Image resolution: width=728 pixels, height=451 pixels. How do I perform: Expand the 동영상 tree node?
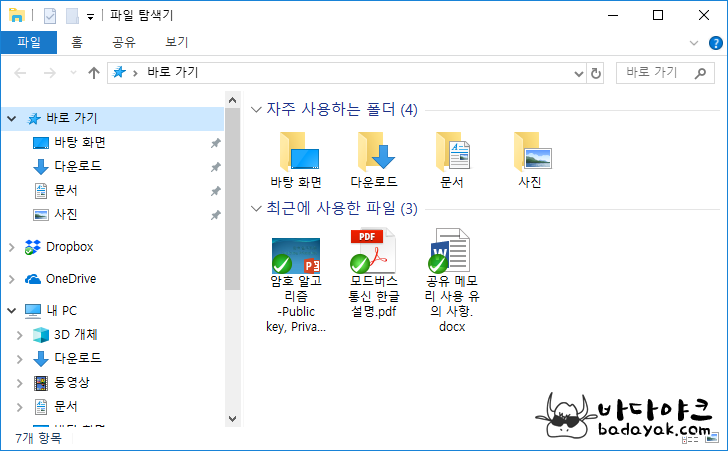[x=20, y=383]
